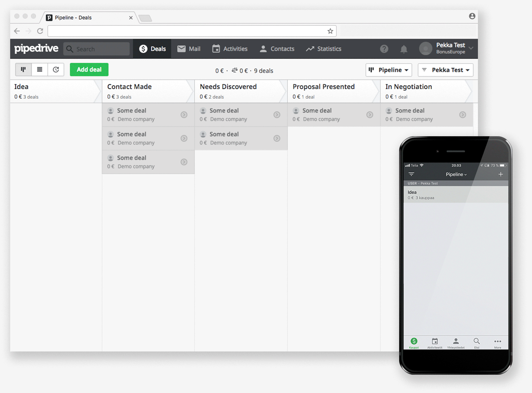532x393 pixels.
Task: Expand the Pekka Test filter dropdown
Action: click(x=445, y=70)
